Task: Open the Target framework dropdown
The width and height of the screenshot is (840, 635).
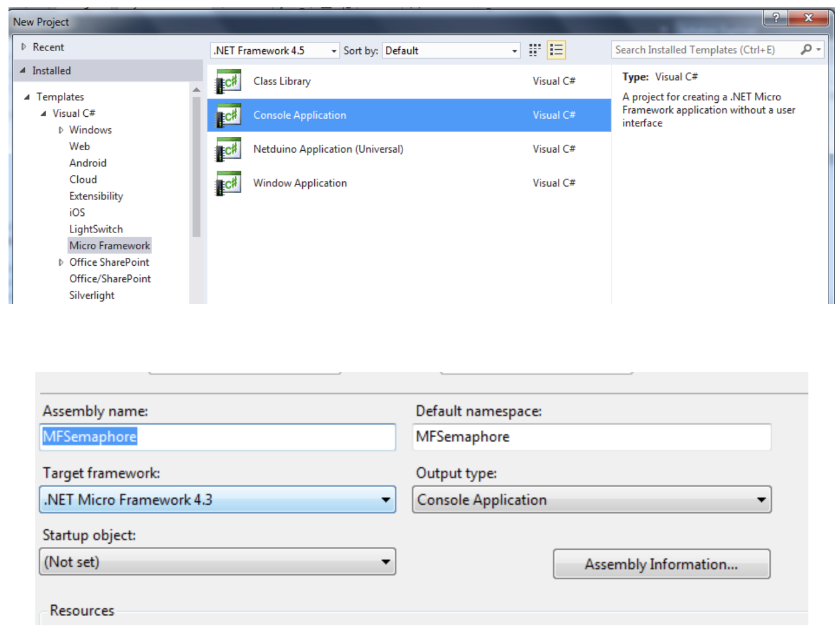Action: [x=218, y=499]
